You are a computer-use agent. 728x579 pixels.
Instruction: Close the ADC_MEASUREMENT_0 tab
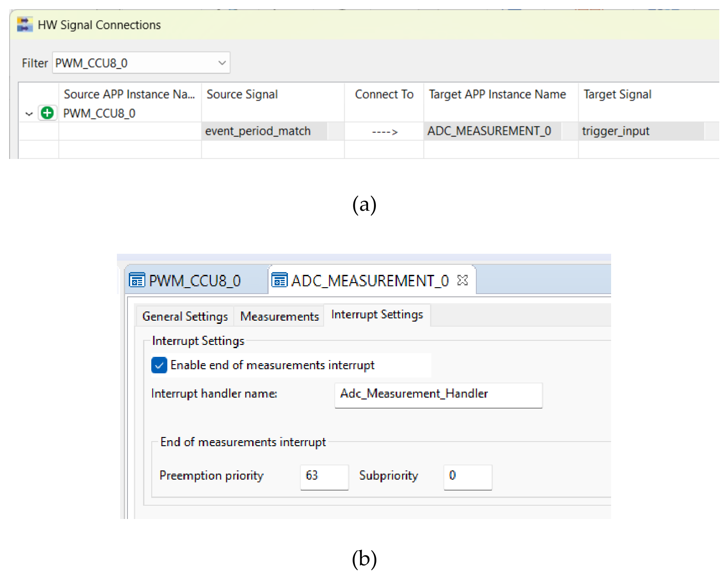click(463, 280)
